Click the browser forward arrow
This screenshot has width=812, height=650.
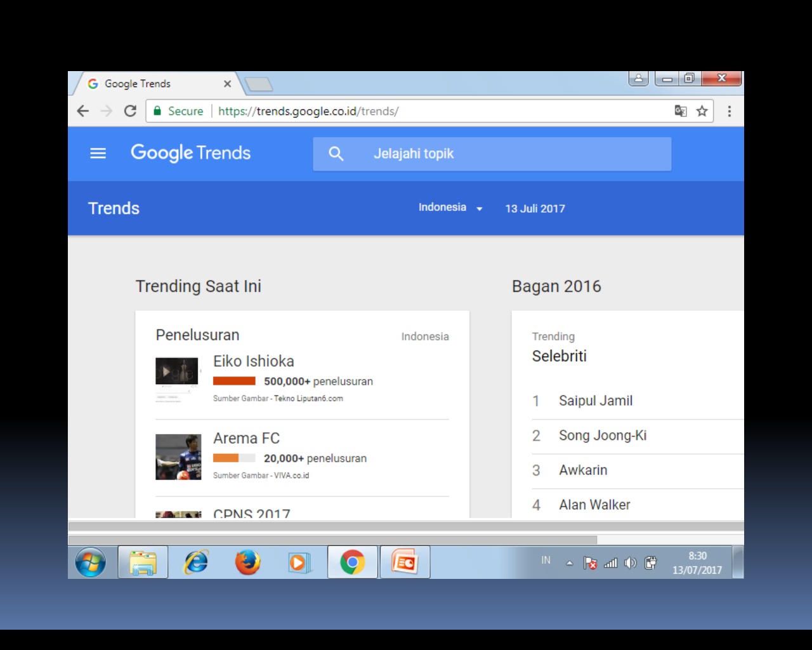tap(107, 111)
